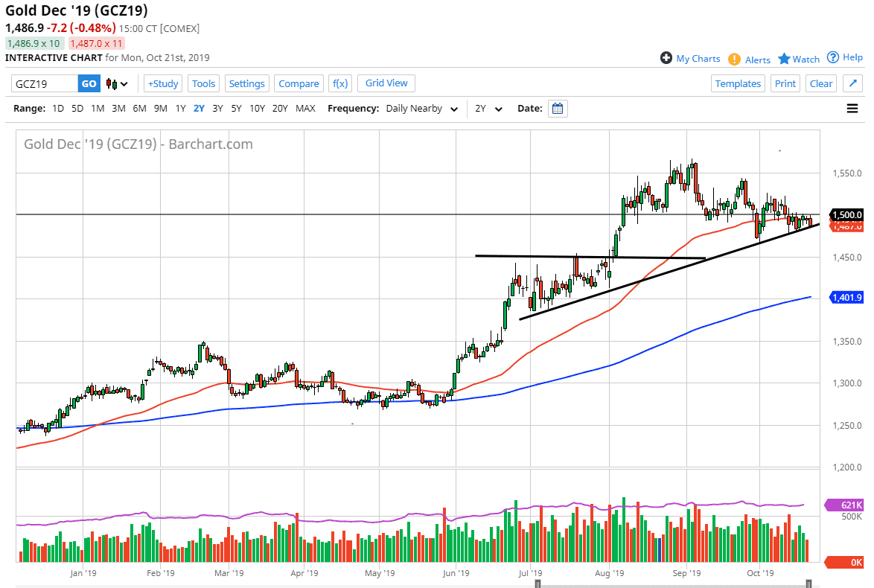This screenshot has height=588, width=874.
Task: Expand the chart with the arrow icon
Action: tap(852, 83)
